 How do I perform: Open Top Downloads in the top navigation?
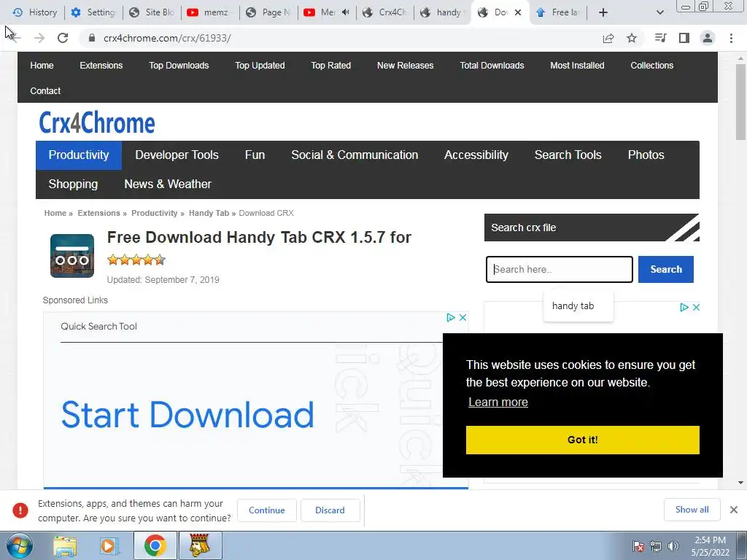tap(179, 65)
